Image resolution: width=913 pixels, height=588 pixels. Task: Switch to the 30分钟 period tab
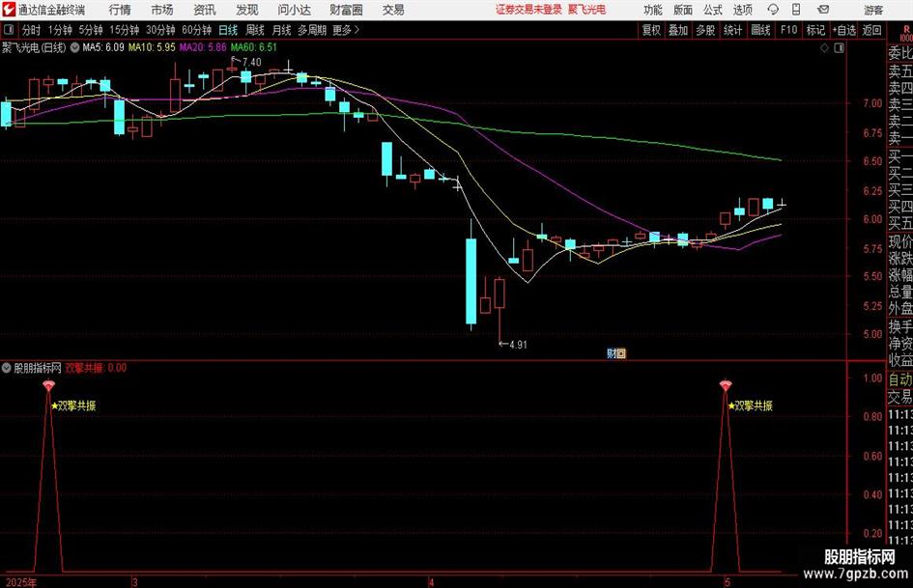tap(160, 30)
